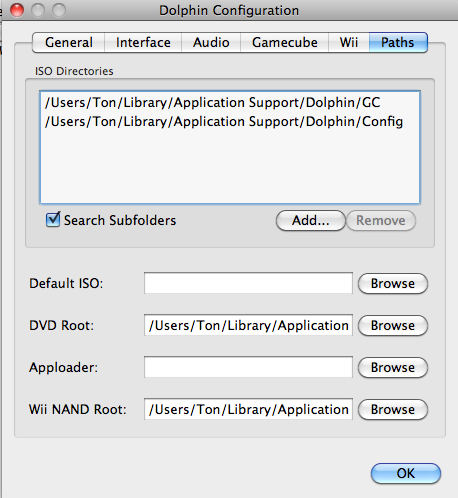Select the Audio tab
Image resolution: width=458 pixels, height=498 pixels.
pos(211,43)
